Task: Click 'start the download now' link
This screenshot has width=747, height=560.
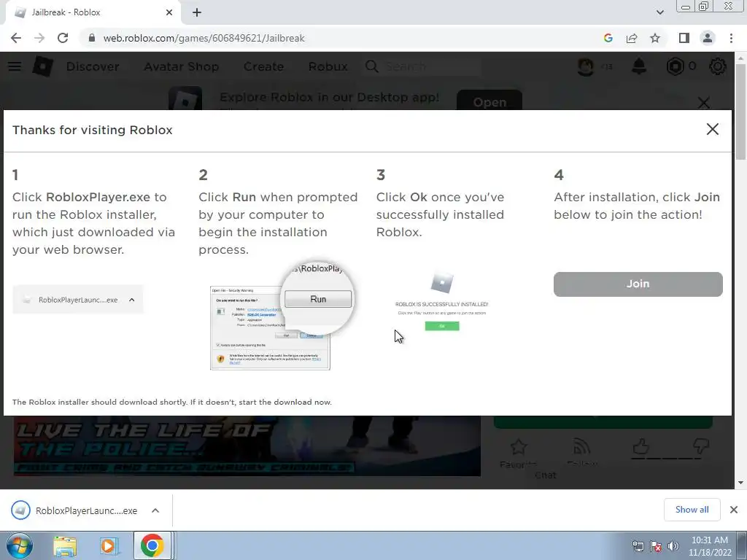Action: tap(285, 402)
